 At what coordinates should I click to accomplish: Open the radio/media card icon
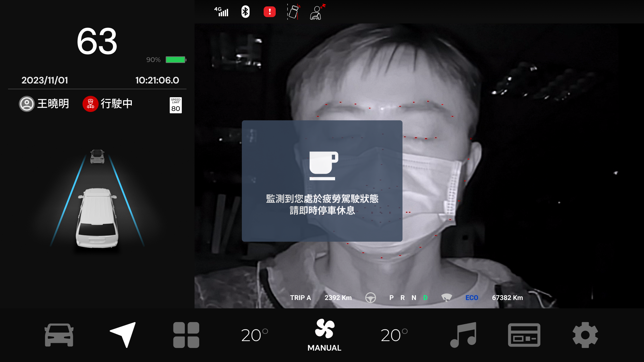pyautogui.click(x=524, y=335)
